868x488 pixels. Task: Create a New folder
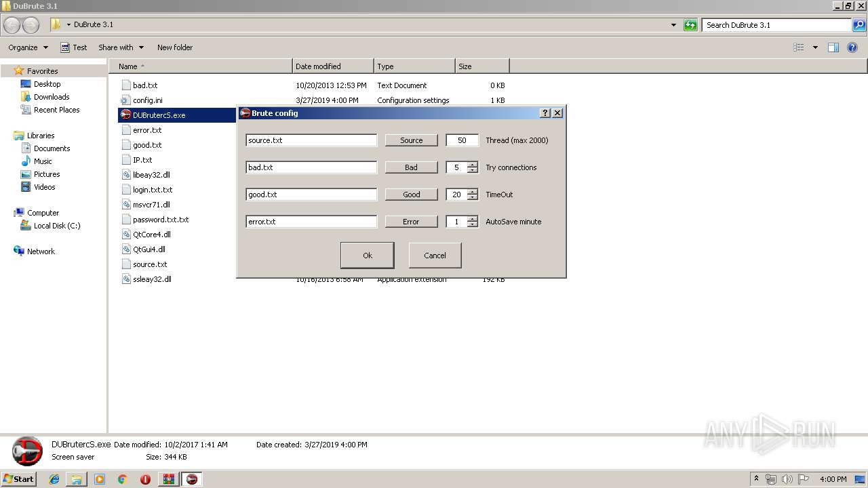pos(175,47)
